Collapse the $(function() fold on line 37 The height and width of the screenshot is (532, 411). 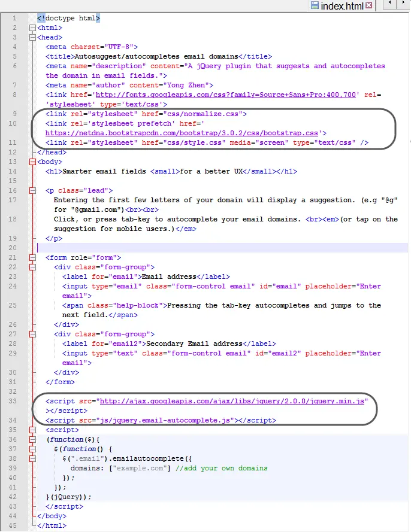[x=32, y=449]
